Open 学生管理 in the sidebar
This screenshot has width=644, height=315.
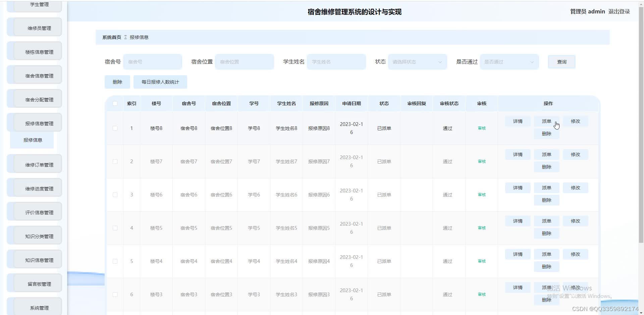click(34, 6)
